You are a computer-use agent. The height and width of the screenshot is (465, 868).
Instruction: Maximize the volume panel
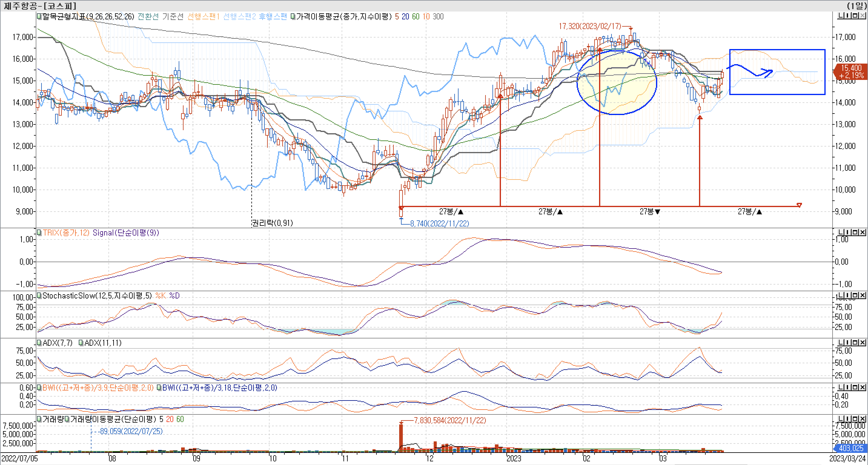coord(855,419)
